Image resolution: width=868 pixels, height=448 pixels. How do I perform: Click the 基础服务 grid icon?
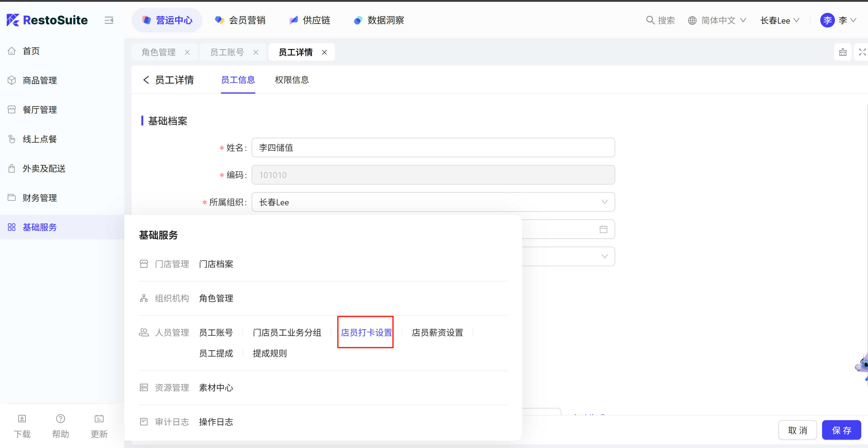[x=12, y=227]
